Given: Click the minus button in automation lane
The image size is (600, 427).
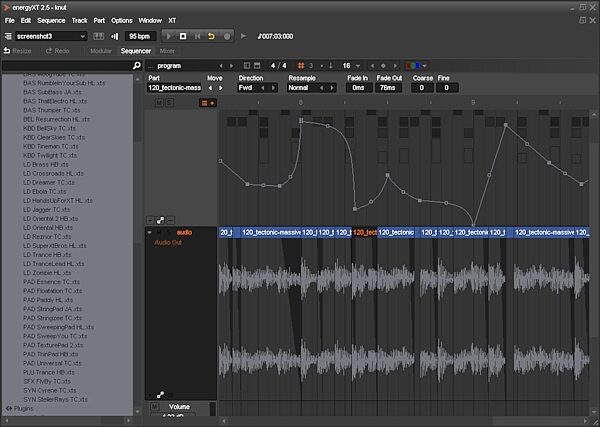Looking at the screenshot, I should pos(171,220).
